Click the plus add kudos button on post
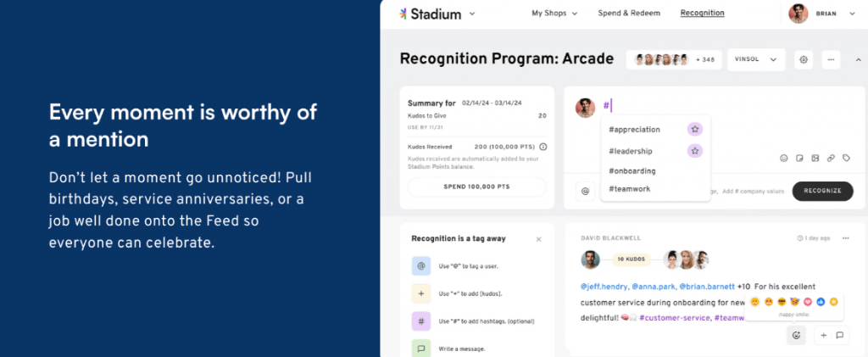Image resolution: width=868 pixels, height=357 pixels. coord(824,336)
